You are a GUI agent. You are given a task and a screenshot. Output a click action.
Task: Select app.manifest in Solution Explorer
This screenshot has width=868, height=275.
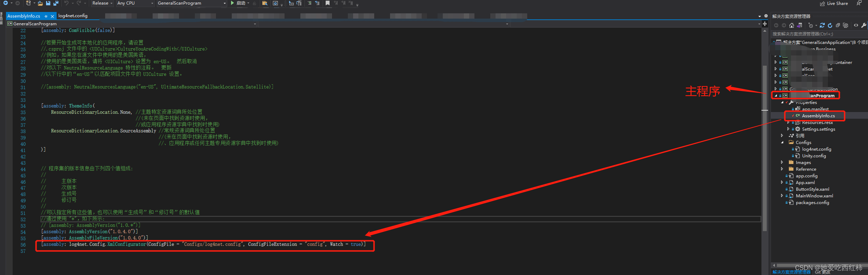click(x=815, y=109)
